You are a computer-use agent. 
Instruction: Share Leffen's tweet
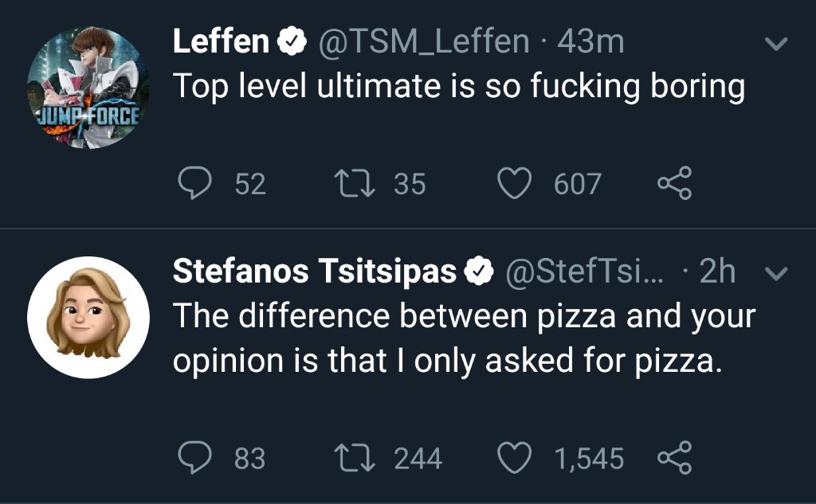click(x=675, y=185)
